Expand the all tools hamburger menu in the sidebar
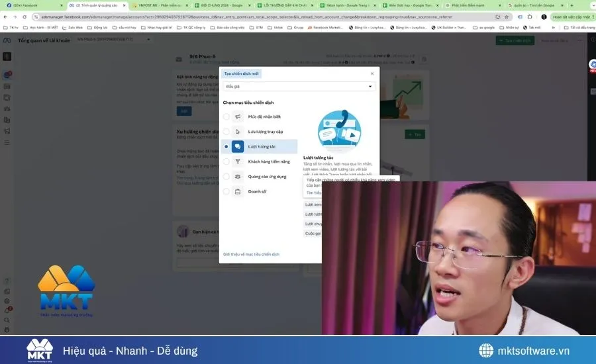The width and height of the screenshot is (596, 364). [x=7, y=143]
